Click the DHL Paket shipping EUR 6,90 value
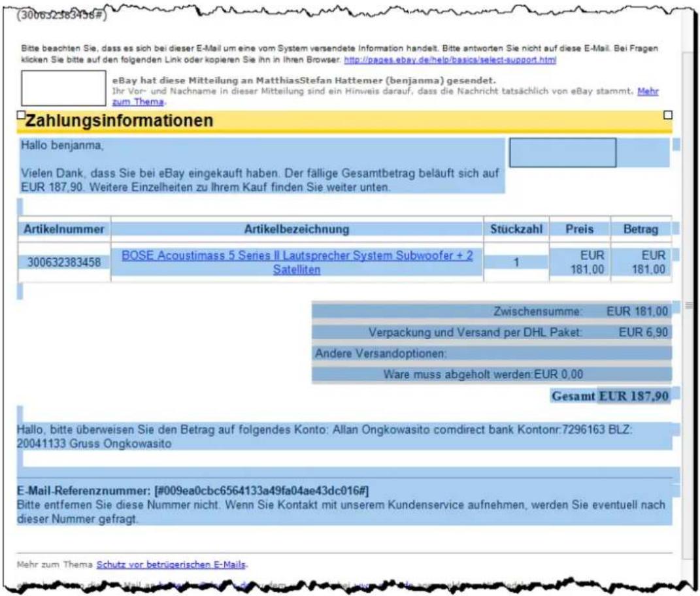The width and height of the screenshot is (700, 596). [643, 332]
